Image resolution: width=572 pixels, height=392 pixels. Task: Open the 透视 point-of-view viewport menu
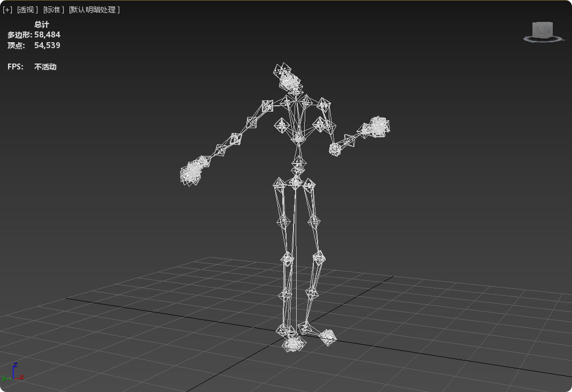coord(27,10)
